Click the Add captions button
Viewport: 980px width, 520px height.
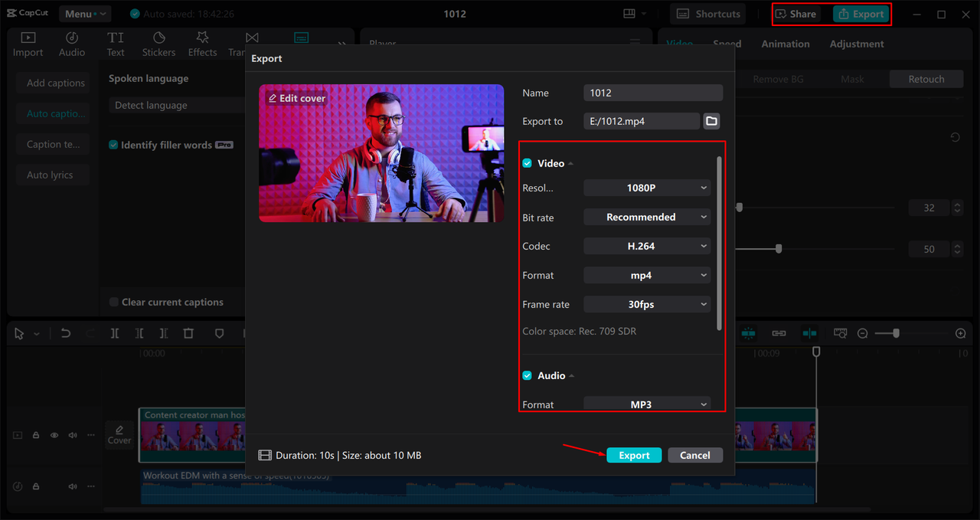tap(53, 83)
